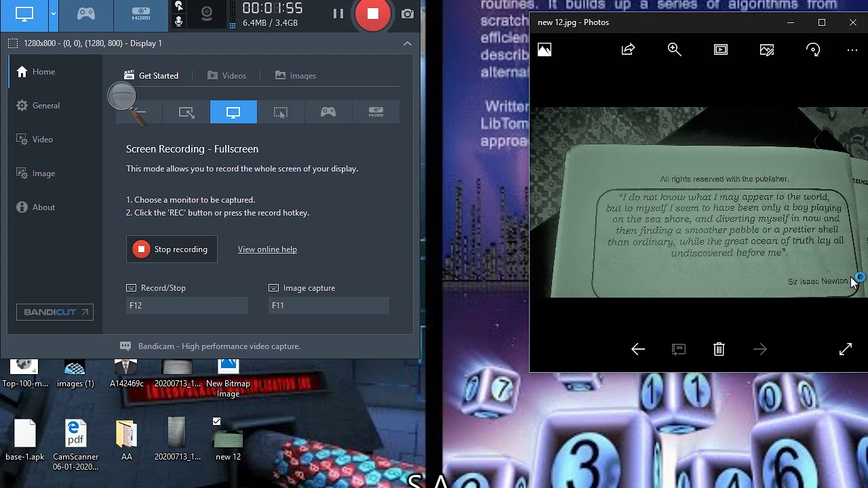Go to the next photo arrow in Photos
The height and width of the screenshot is (488, 868).
click(759, 349)
